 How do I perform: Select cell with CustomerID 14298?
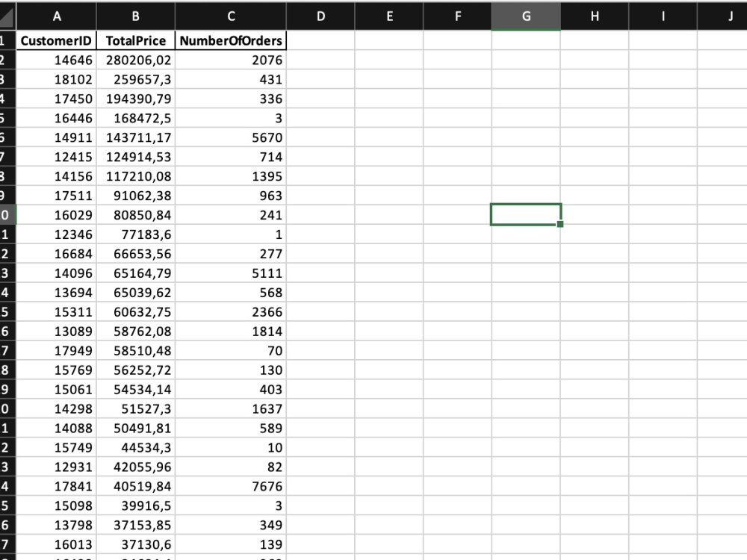(x=56, y=408)
